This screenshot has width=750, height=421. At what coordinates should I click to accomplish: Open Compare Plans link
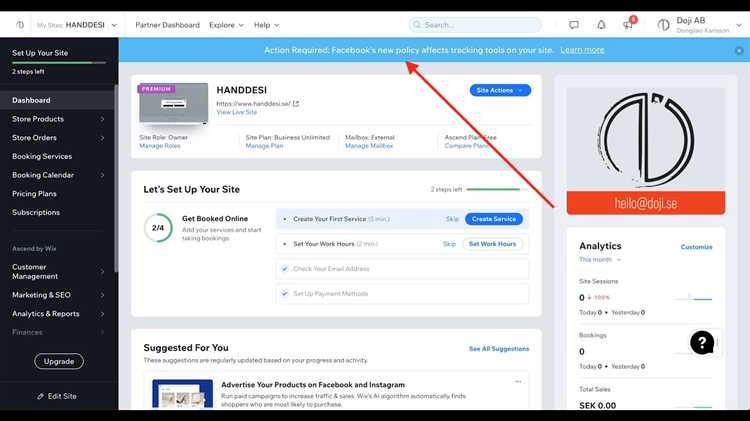tap(466, 146)
